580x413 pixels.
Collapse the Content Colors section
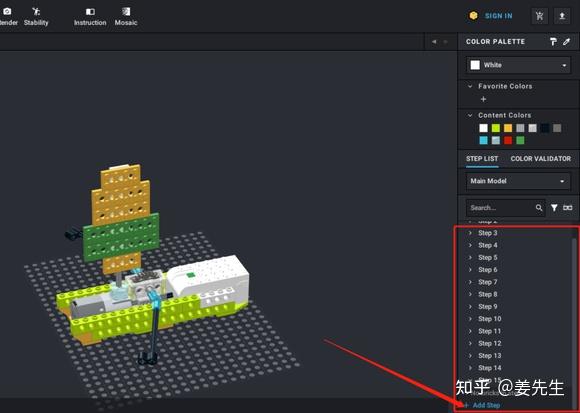click(x=470, y=115)
